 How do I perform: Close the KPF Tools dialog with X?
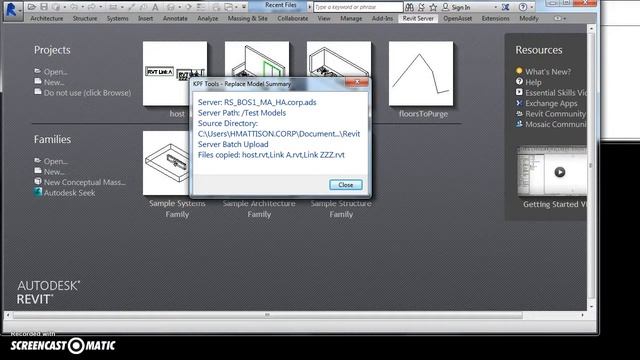tap(357, 82)
